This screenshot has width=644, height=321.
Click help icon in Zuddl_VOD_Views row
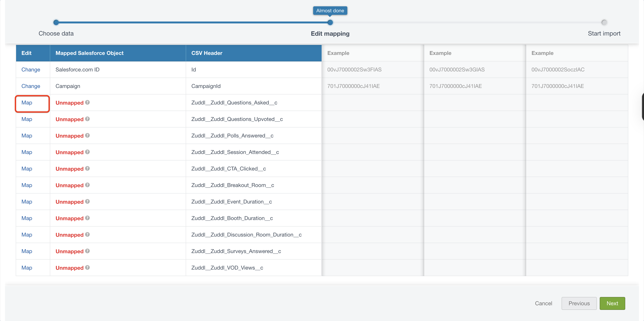pyautogui.click(x=87, y=268)
